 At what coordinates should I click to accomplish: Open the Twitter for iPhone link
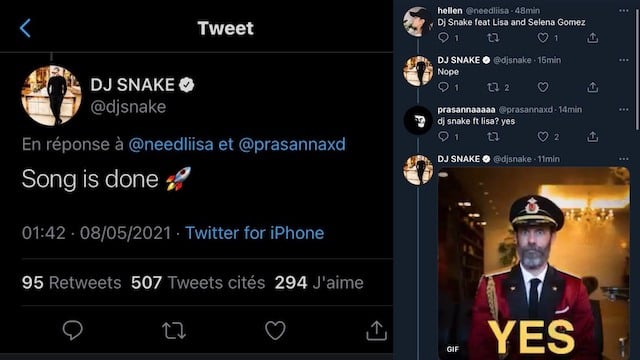click(255, 233)
